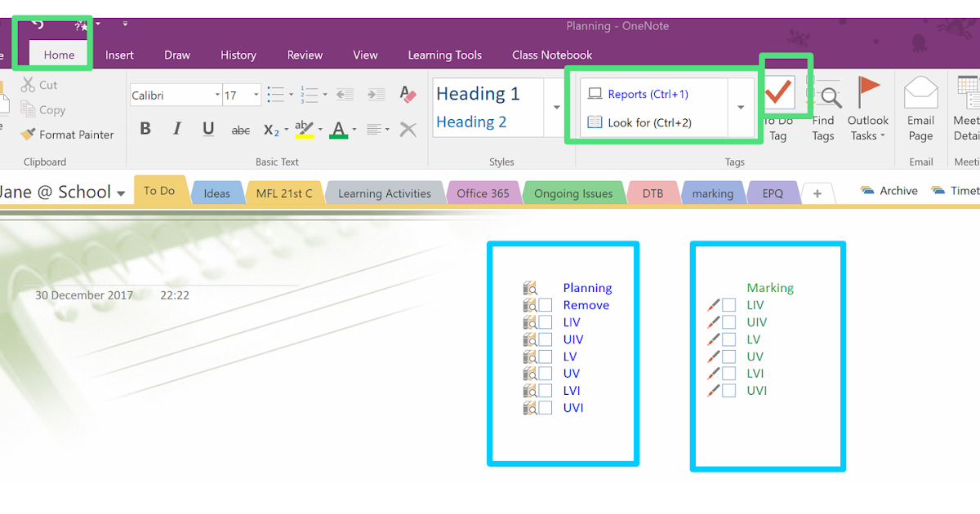Apply bold formatting

145,129
